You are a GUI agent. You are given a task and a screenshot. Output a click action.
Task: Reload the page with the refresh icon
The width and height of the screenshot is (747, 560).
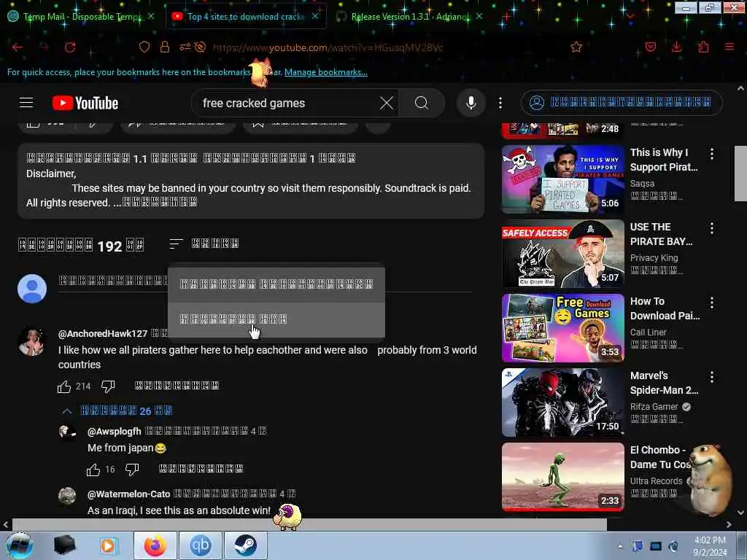click(70, 47)
